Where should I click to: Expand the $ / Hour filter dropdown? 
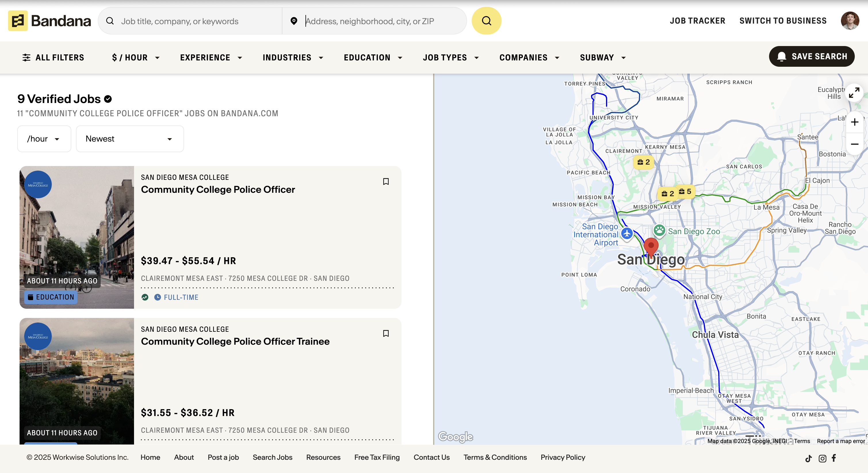pos(135,58)
